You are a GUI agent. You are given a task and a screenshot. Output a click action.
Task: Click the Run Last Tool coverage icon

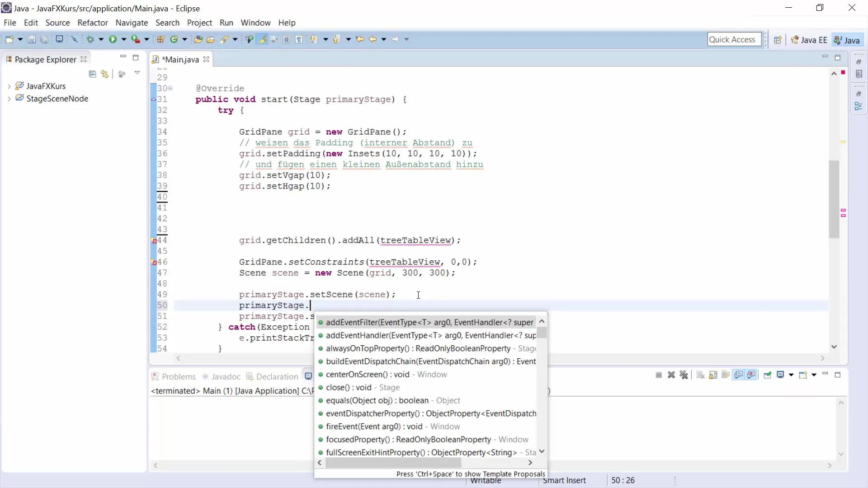coord(136,39)
